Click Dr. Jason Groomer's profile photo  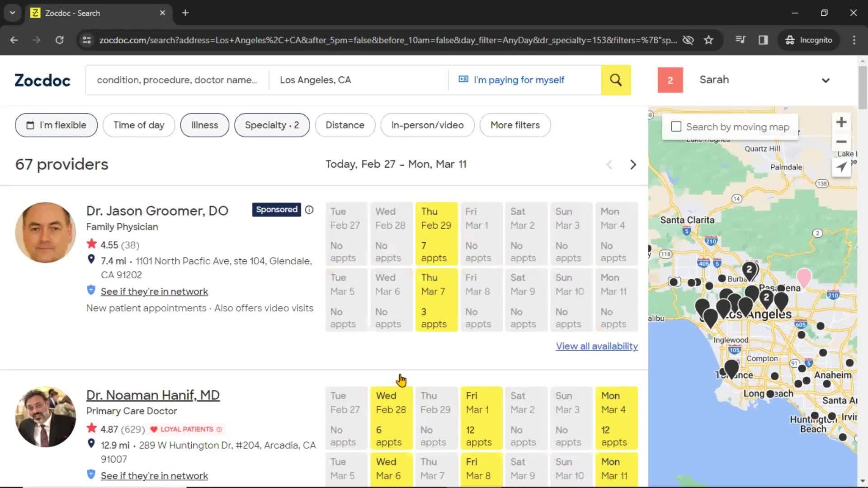click(46, 232)
